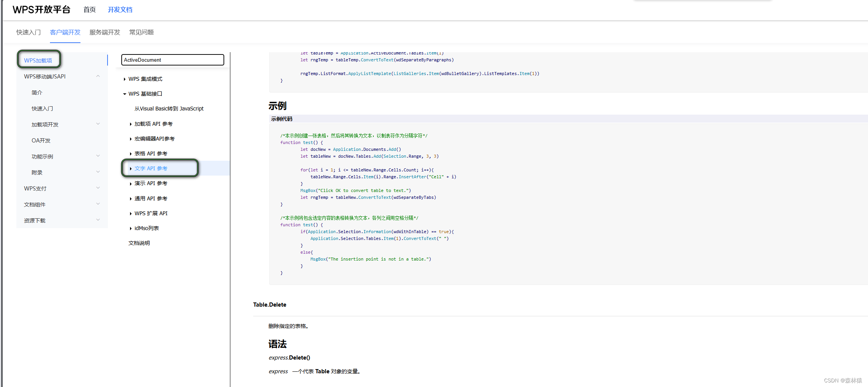Expand the 附录 chevron

click(98, 172)
